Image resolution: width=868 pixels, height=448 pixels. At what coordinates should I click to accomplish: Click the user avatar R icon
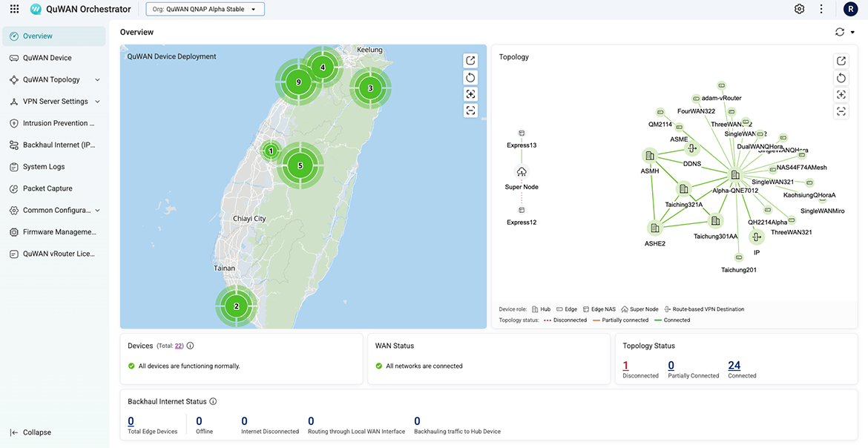point(850,9)
